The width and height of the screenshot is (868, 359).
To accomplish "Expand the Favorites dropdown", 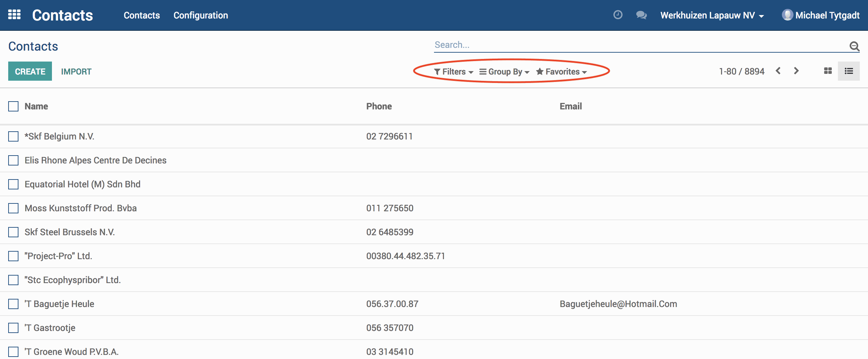I will 561,71.
